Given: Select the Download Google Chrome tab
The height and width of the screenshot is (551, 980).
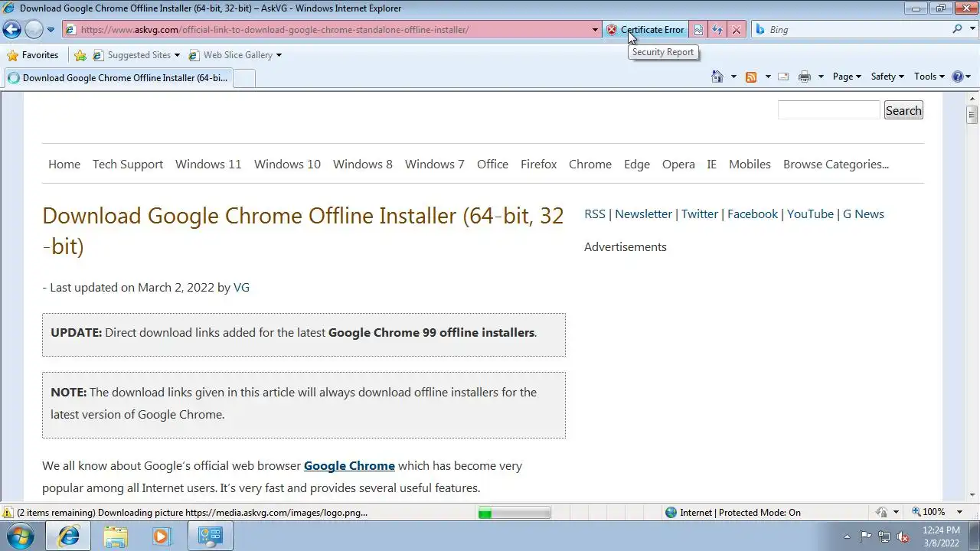Looking at the screenshot, I should tap(117, 78).
